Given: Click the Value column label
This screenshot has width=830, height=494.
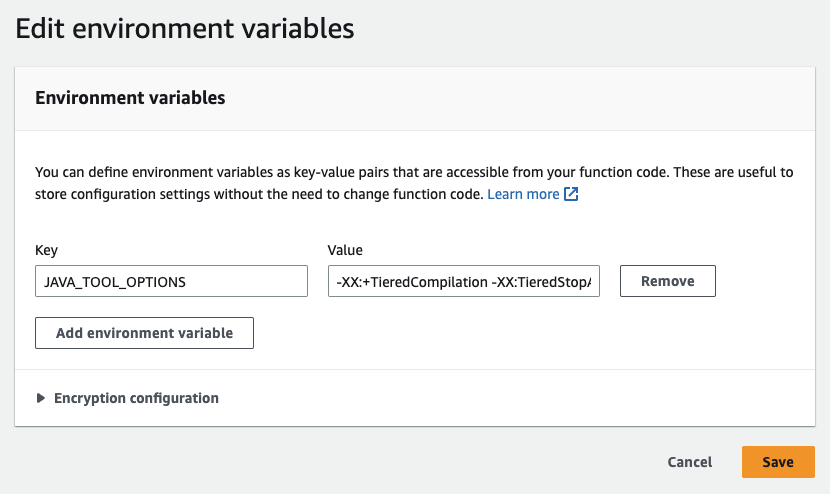Looking at the screenshot, I should (345, 250).
